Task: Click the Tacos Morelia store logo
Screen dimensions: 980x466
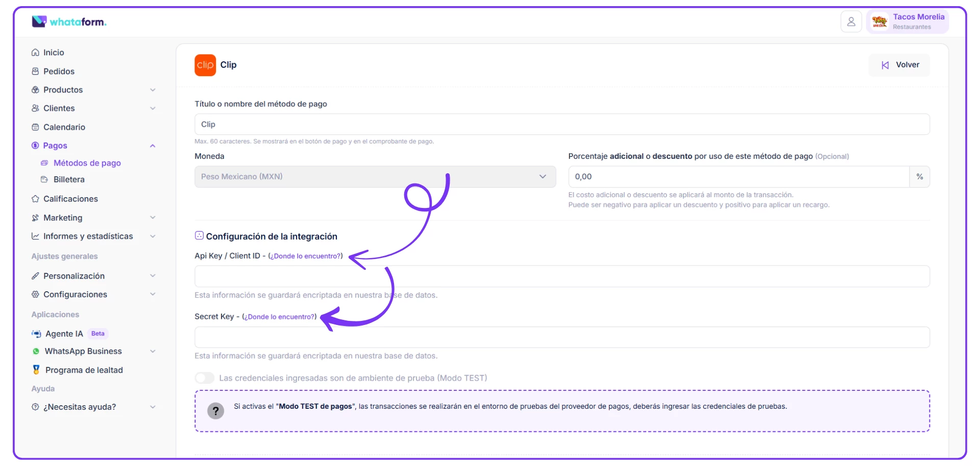Action: coord(879,22)
